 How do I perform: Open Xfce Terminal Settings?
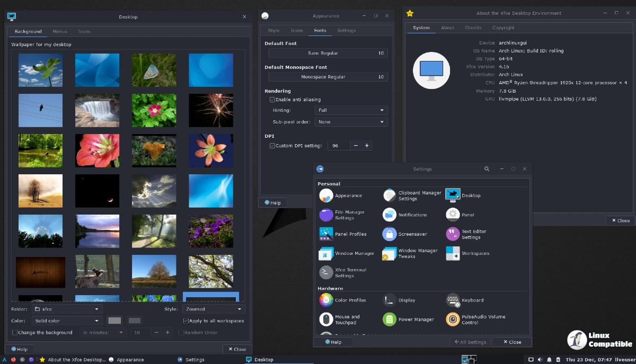[326, 272]
